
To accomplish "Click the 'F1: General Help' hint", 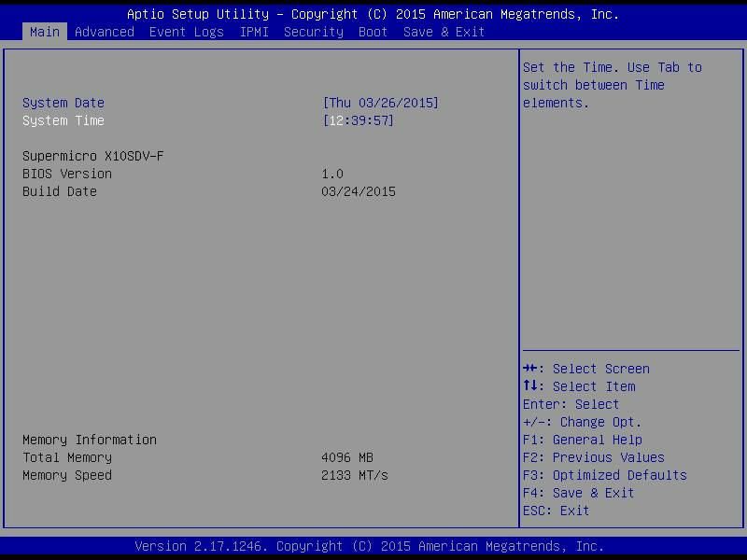I will pos(582,440).
